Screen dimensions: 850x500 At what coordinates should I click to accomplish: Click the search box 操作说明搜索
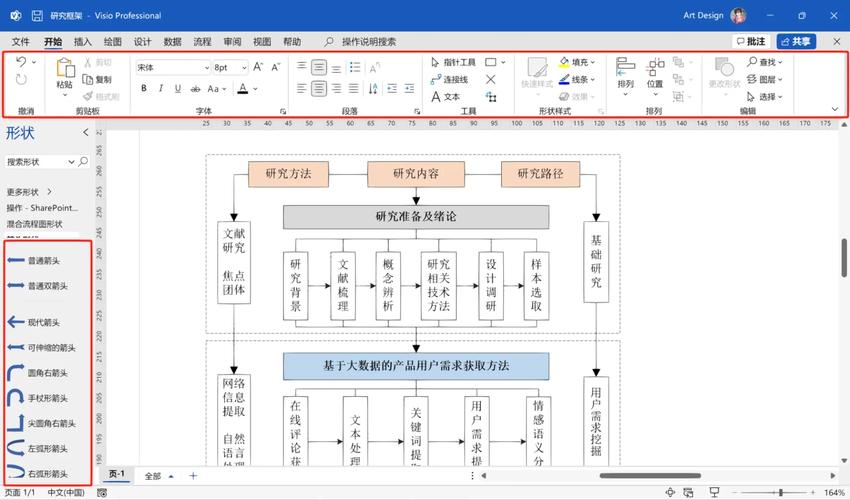pos(369,42)
